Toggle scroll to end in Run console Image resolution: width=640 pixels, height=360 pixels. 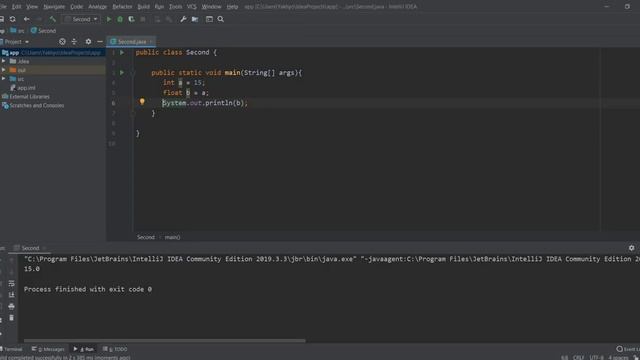pos(11,295)
